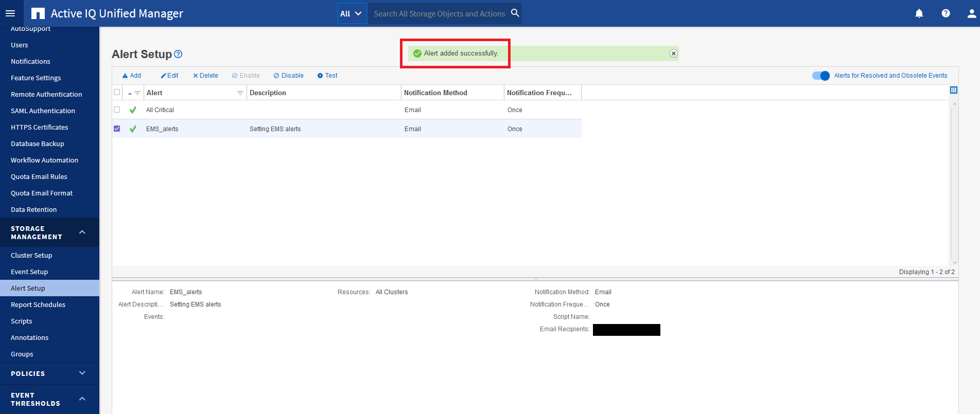This screenshot has height=414, width=980.
Task: Collapse the Storage Management section
Action: [x=82, y=232]
